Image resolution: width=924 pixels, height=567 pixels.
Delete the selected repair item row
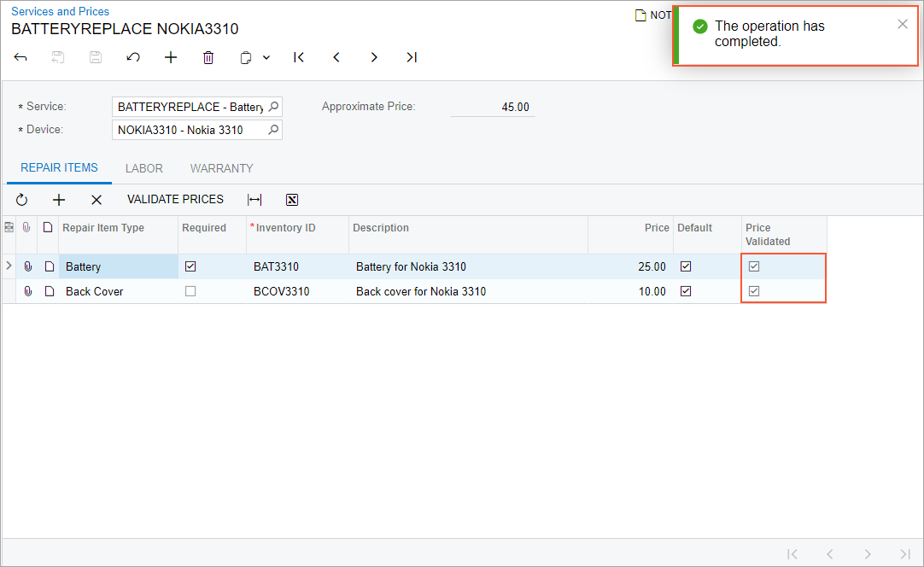[96, 200]
